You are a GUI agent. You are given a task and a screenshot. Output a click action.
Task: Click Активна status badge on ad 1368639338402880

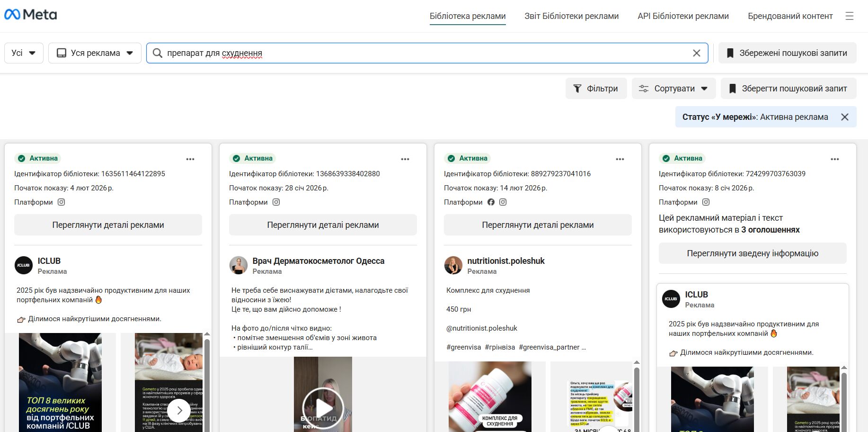click(x=253, y=158)
